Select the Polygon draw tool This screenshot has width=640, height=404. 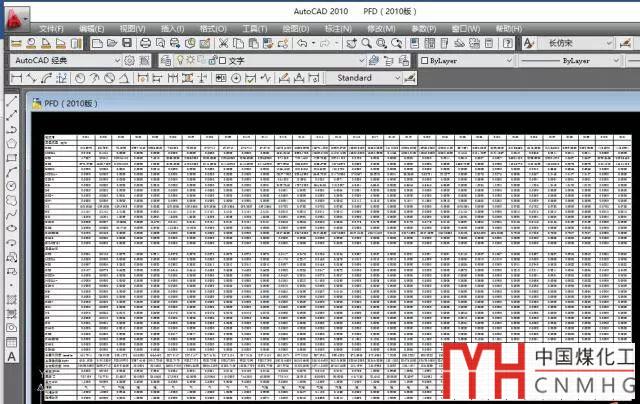[x=11, y=143]
